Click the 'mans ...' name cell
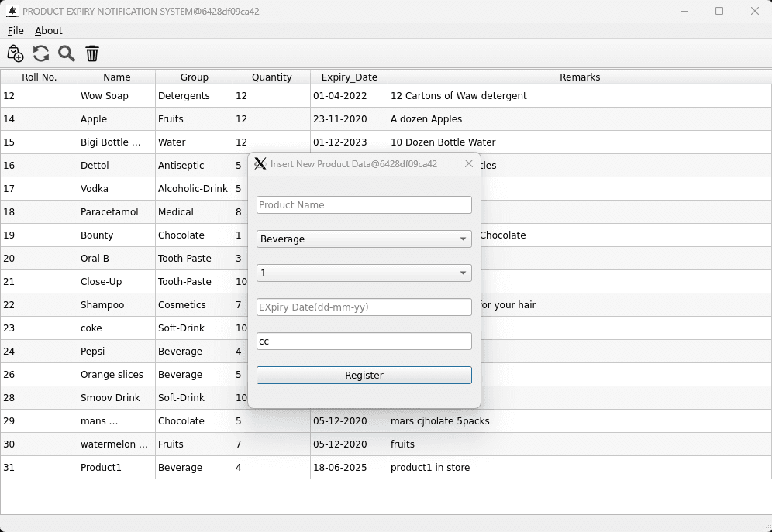The width and height of the screenshot is (772, 532). (117, 421)
